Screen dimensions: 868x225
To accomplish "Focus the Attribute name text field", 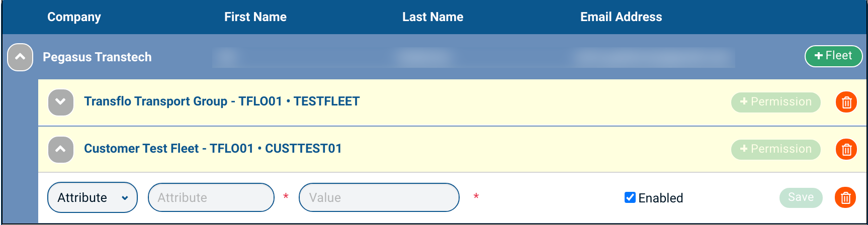I will [x=211, y=197].
